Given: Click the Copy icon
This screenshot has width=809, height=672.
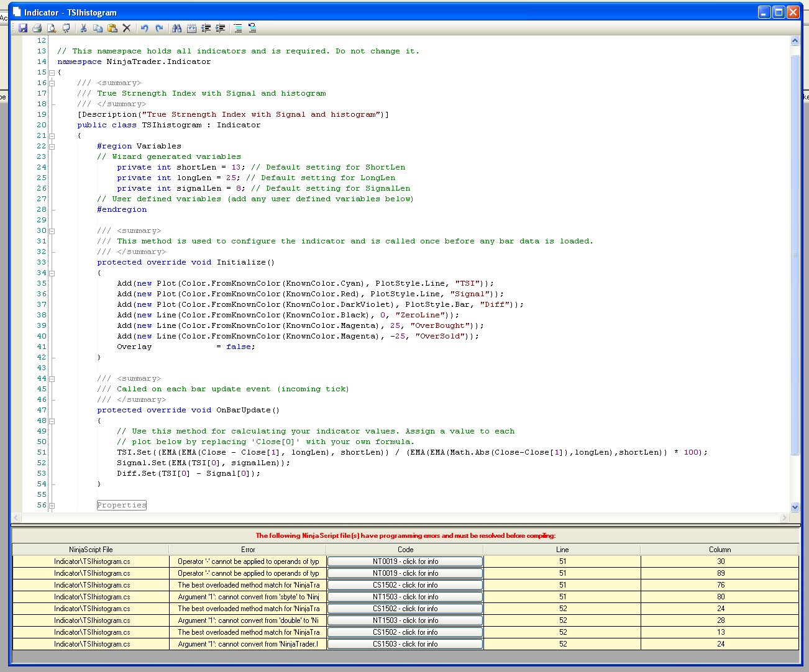Looking at the screenshot, I should (x=98, y=28).
